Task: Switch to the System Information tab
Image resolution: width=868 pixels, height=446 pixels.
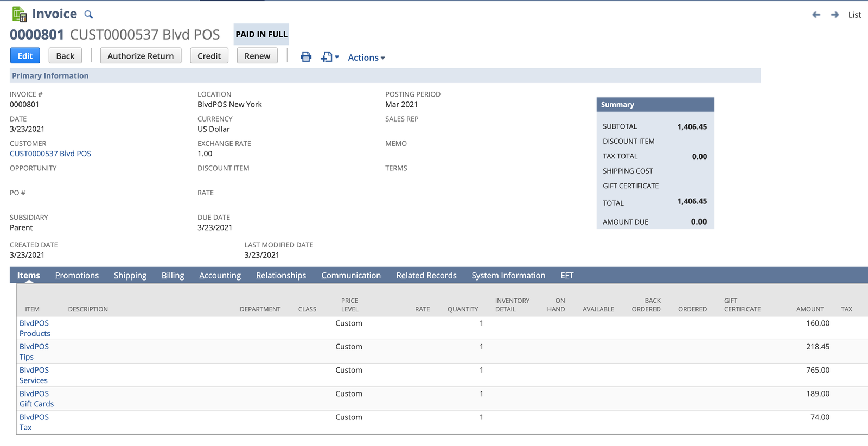Action: pos(508,276)
